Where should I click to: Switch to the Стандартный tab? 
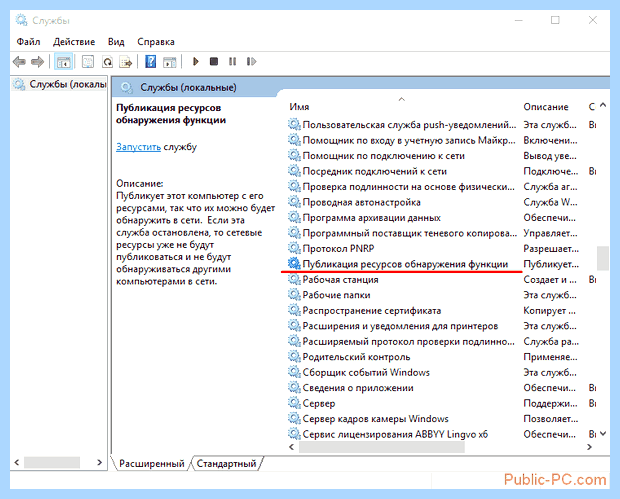click(x=227, y=463)
